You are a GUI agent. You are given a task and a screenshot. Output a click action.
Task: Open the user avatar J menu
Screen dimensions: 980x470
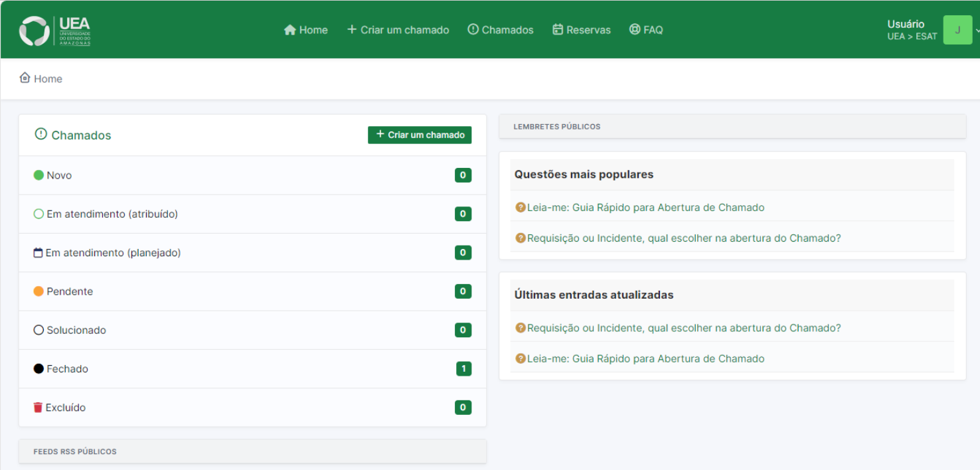point(957,30)
